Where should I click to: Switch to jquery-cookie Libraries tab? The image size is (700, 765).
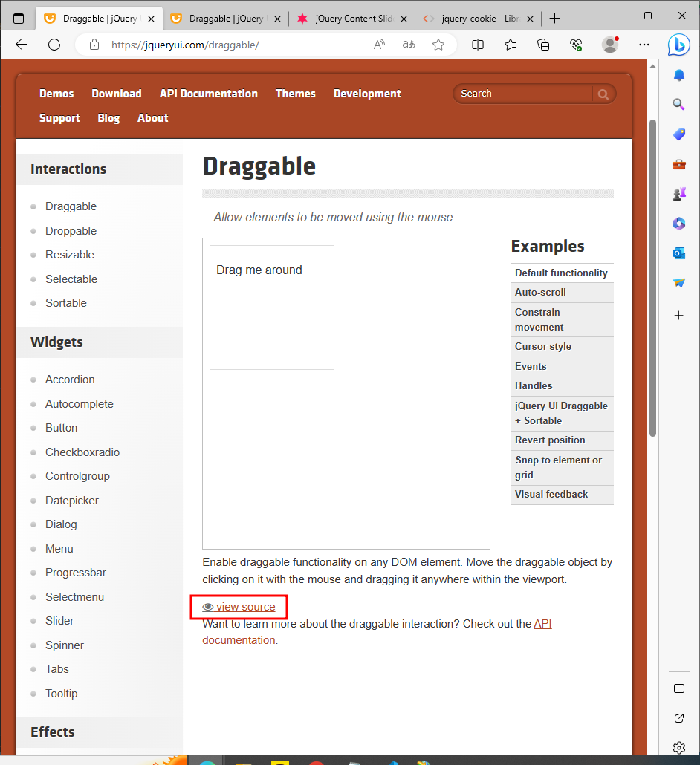[x=479, y=19]
